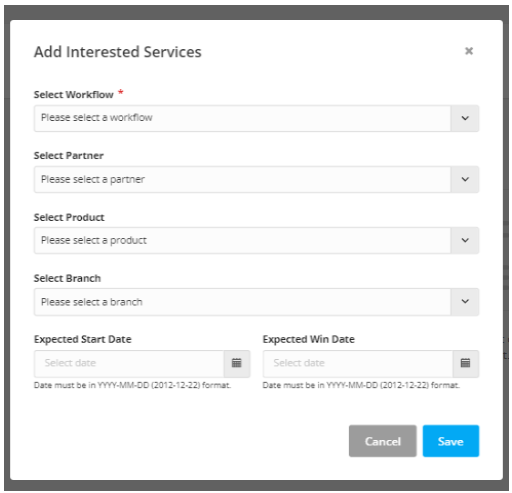Image resolution: width=512 pixels, height=493 pixels.
Task: Select the 'Please select a branch' field
Action: coord(242,302)
